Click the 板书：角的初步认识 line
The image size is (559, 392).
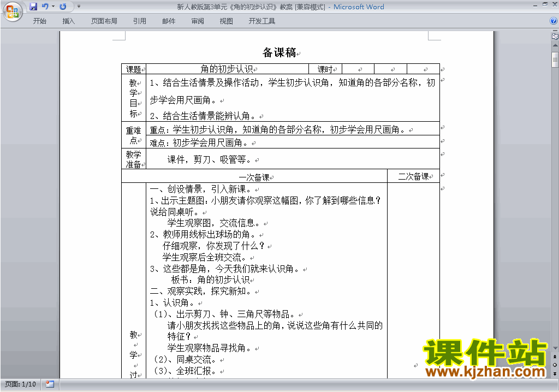(x=210, y=280)
